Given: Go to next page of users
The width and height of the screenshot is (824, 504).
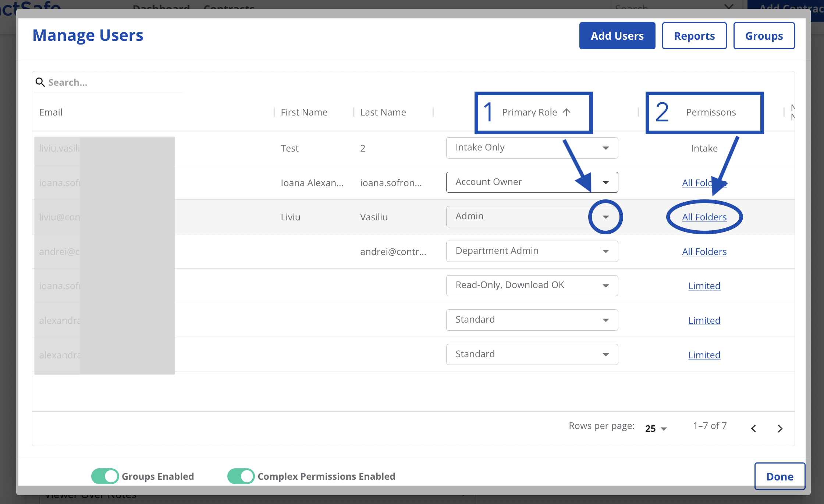Looking at the screenshot, I should pos(780,429).
